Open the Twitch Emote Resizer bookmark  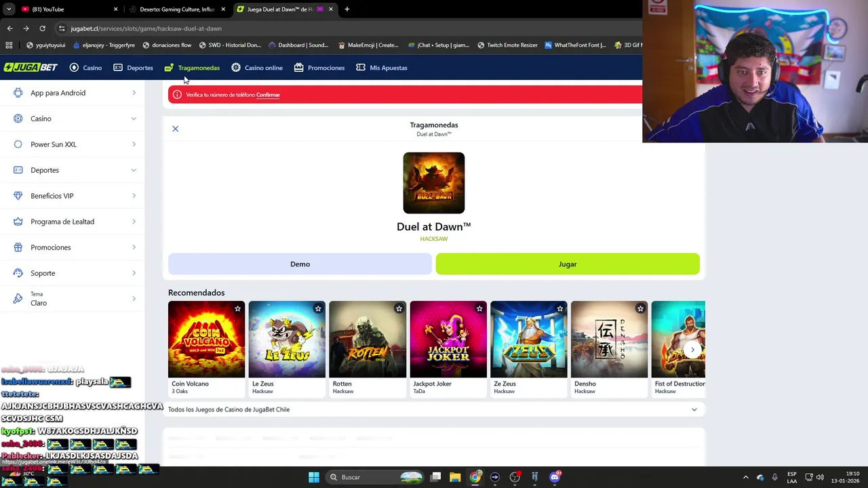click(x=507, y=45)
